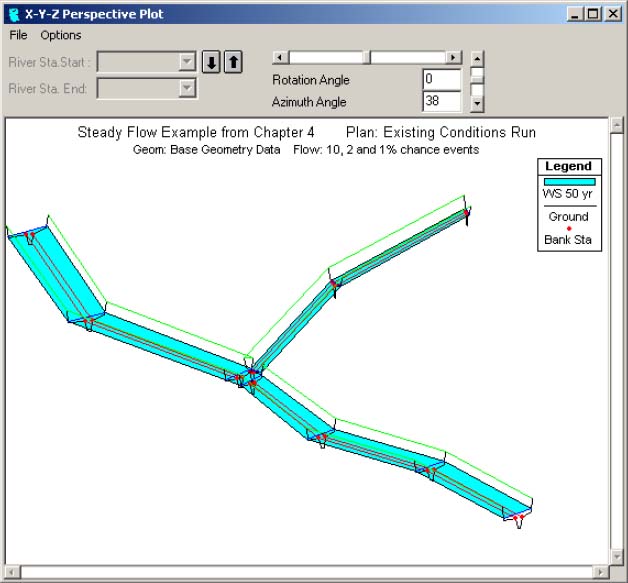628x583 pixels.
Task: Click the Rotation Angle input field
Action: (x=441, y=80)
